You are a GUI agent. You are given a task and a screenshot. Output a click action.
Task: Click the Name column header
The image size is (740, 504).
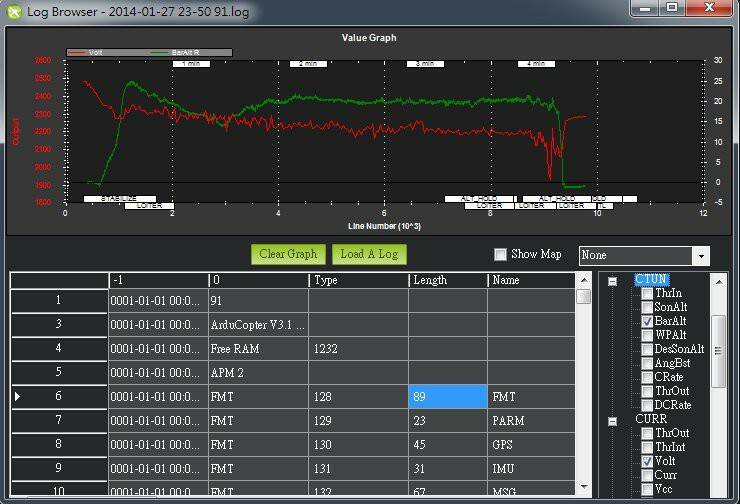(x=531, y=280)
